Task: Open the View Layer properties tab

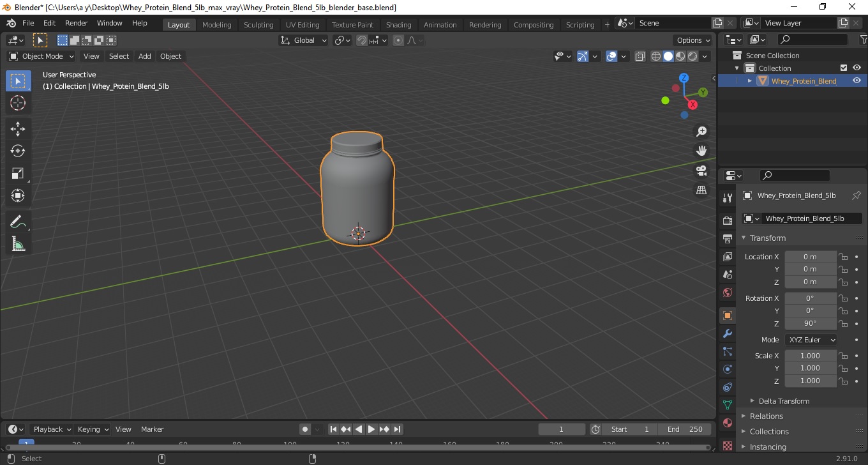Action: tap(727, 257)
